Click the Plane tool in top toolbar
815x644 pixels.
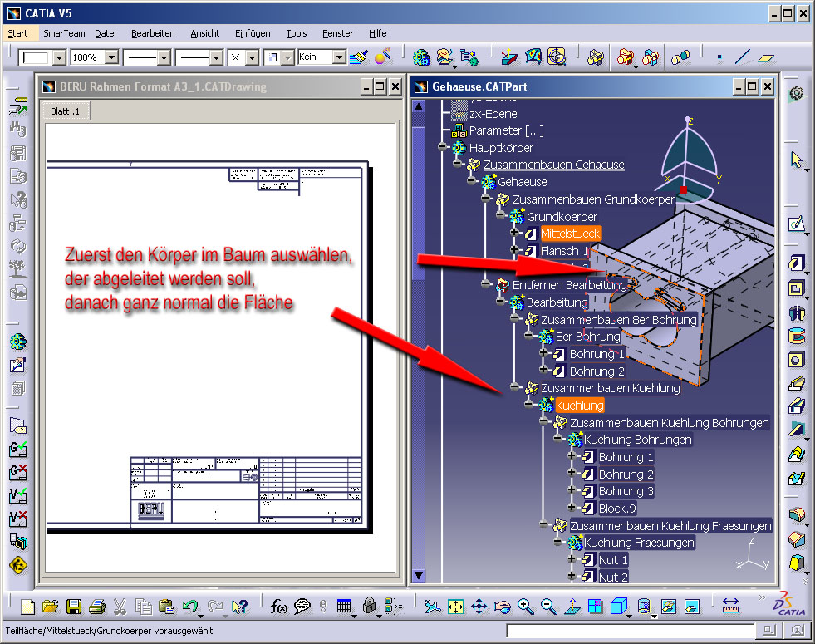point(766,57)
